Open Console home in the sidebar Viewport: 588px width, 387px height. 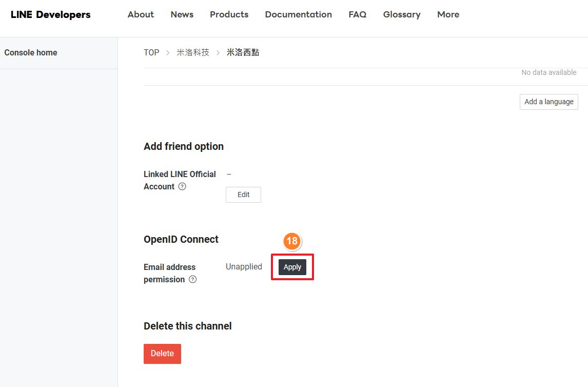tap(31, 53)
